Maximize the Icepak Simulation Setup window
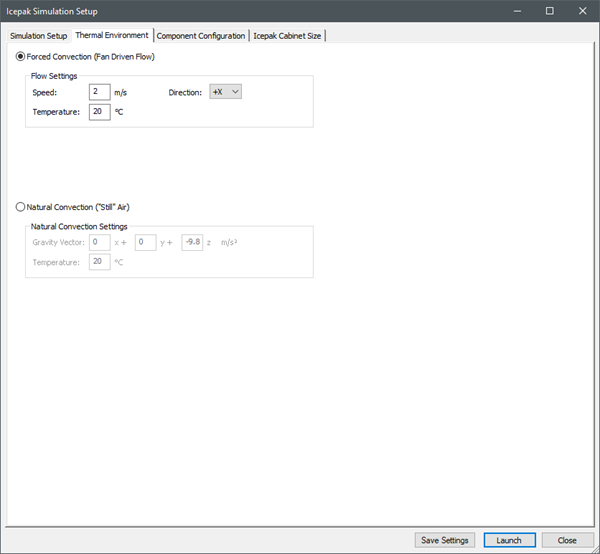Screen dimensions: 600x554 [549, 11]
